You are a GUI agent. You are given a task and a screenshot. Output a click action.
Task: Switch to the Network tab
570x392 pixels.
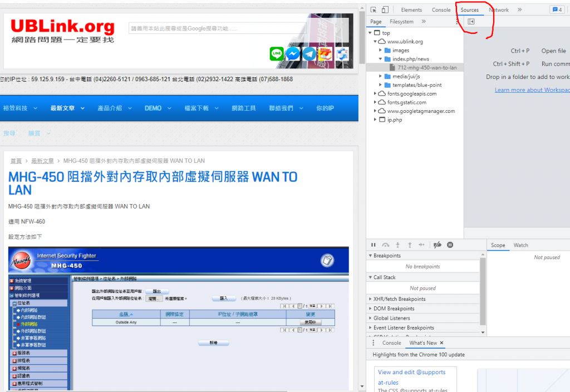tap(498, 10)
